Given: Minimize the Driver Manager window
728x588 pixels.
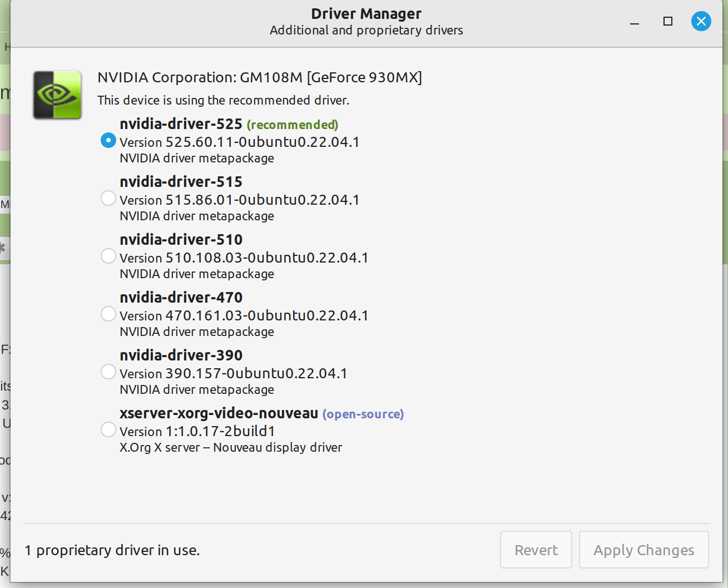Looking at the screenshot, I should tap(635, 23).
